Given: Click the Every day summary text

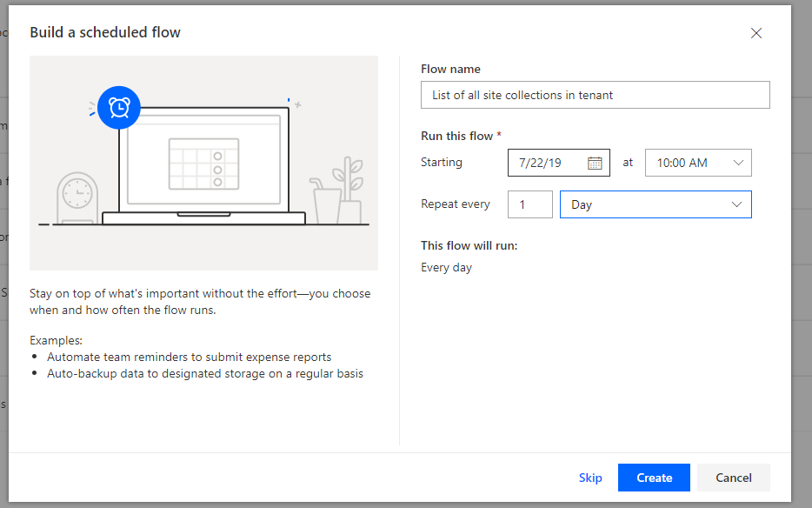Looking at the screenshot, I should tap(446, 267).
